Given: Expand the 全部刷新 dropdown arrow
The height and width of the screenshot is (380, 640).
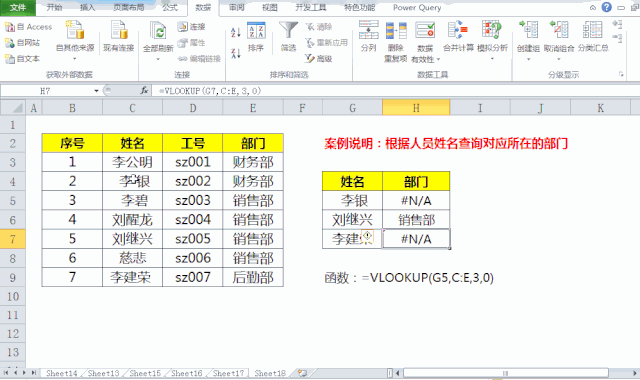Looking at the screenshot, I should click(x=158, y=59).
